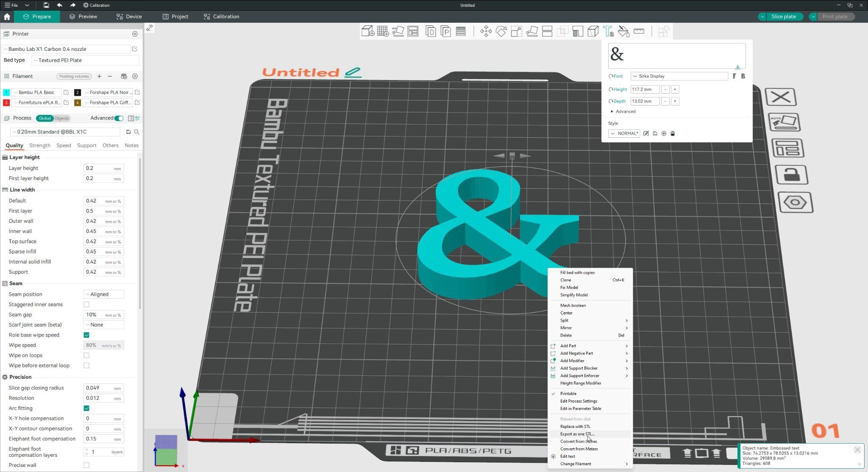Open the Sitka Display font dropdown
This screenshot has height=472, width=868.
tap(679, 76)
